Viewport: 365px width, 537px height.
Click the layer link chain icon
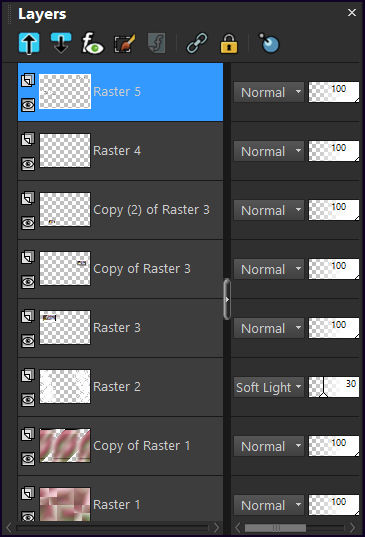pos(197,43)
